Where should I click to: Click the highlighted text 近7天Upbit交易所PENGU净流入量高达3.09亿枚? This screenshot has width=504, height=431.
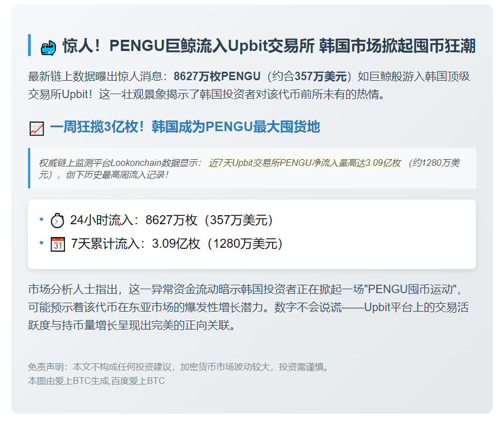tap(305, 163)
